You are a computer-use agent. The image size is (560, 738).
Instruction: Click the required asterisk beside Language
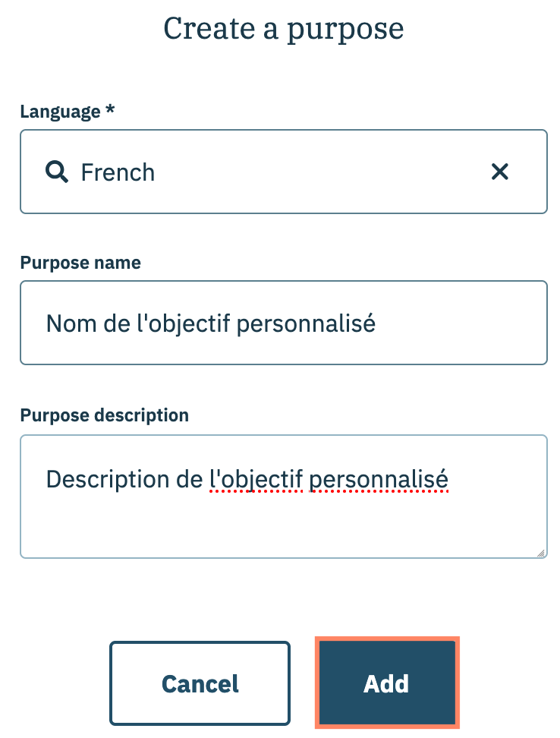pyautogui.click(x=110, y=111)
